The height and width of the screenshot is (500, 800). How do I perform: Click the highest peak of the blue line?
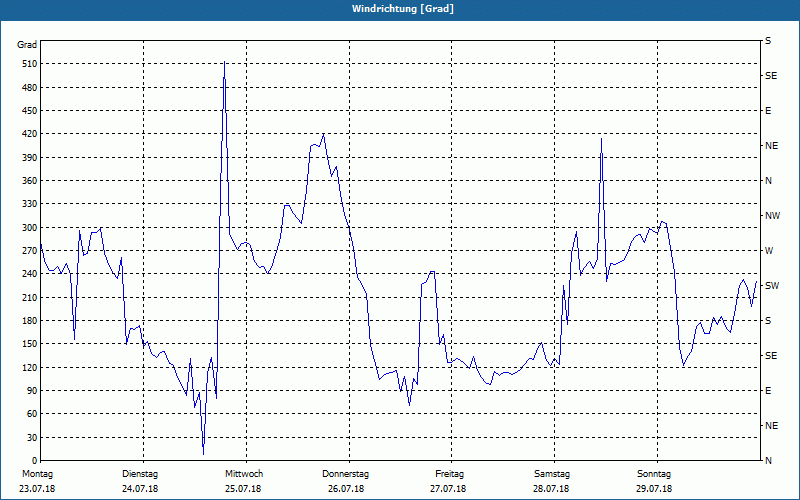224,62
